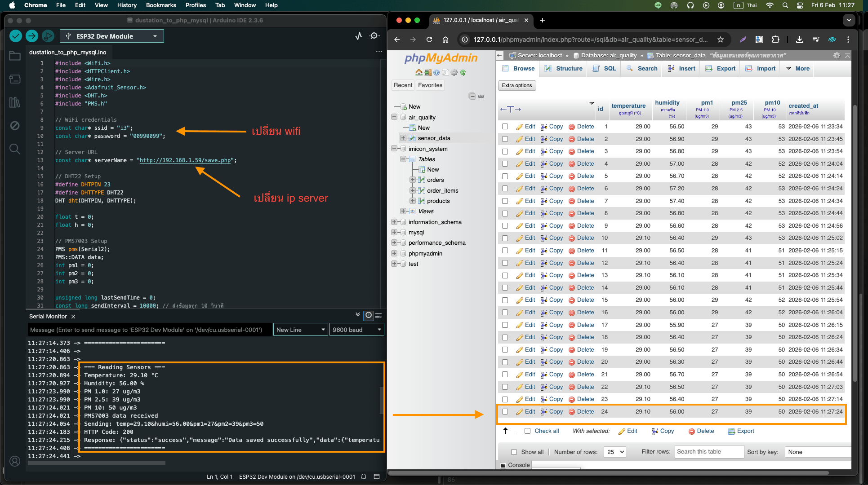Click the Search this table filter field
Screen dimensions: 868x485
tap(708, 452)
